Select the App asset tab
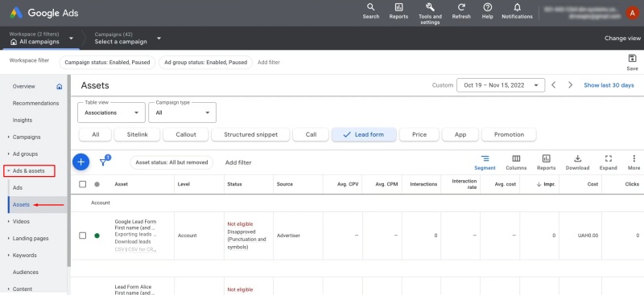This screenshot has width=644, height=295. coord(460,134)
